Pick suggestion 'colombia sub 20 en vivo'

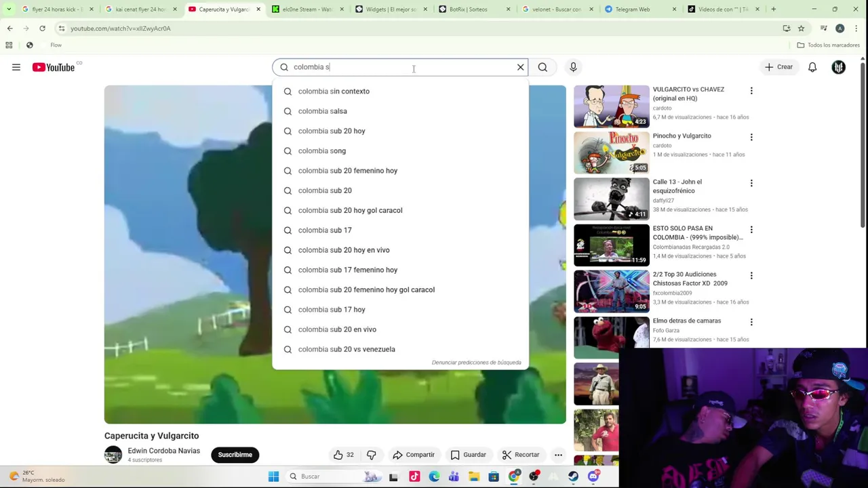(x=400, y=329)
